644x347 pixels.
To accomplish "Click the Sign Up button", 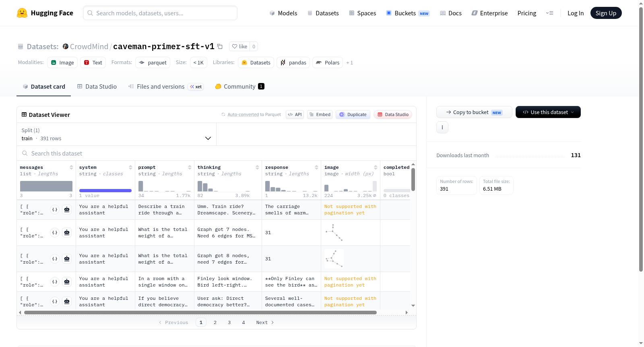I will [606, 13].
